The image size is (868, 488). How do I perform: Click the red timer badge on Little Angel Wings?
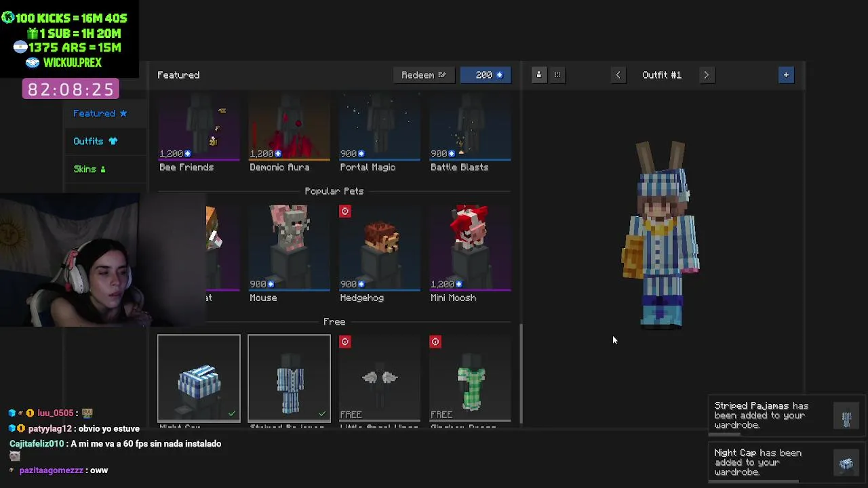(x=345, y=342)
